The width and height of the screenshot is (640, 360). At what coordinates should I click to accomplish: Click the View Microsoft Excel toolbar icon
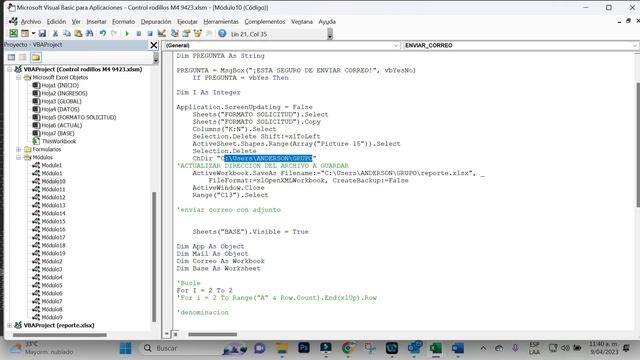point(13,33)
